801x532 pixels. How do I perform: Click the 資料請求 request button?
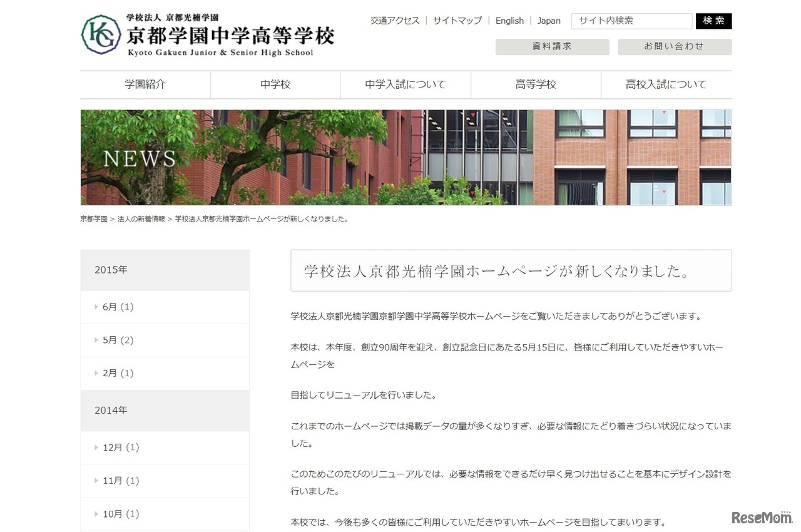coord(552,46)
